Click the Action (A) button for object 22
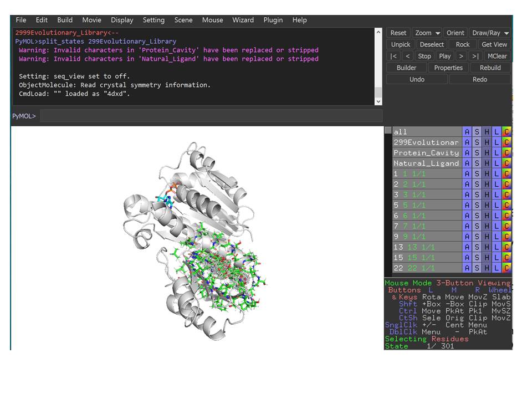The height and width of the screenshot is (399, 532). click(x=467, y=268)
